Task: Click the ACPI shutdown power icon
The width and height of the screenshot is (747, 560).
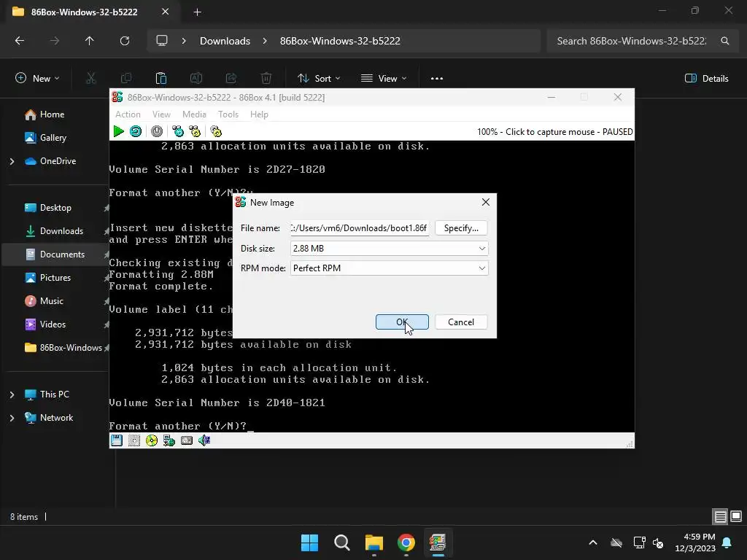Action: pos(156,131)
